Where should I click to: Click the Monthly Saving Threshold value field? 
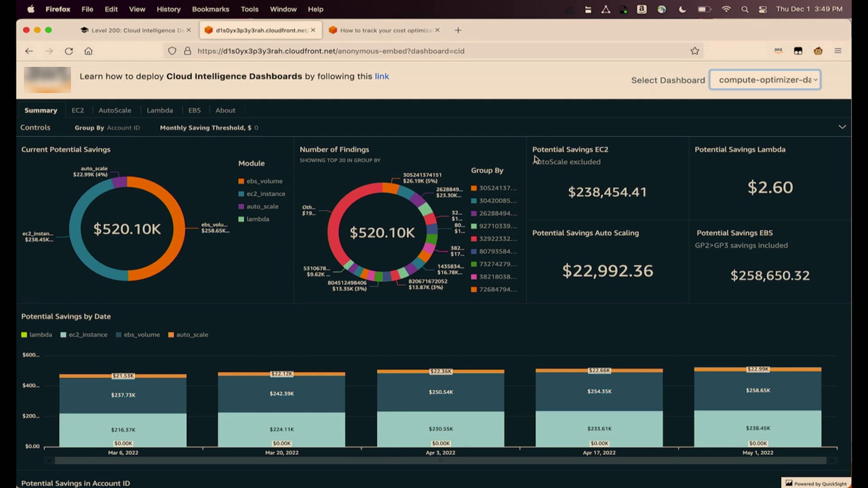(256, 128)
